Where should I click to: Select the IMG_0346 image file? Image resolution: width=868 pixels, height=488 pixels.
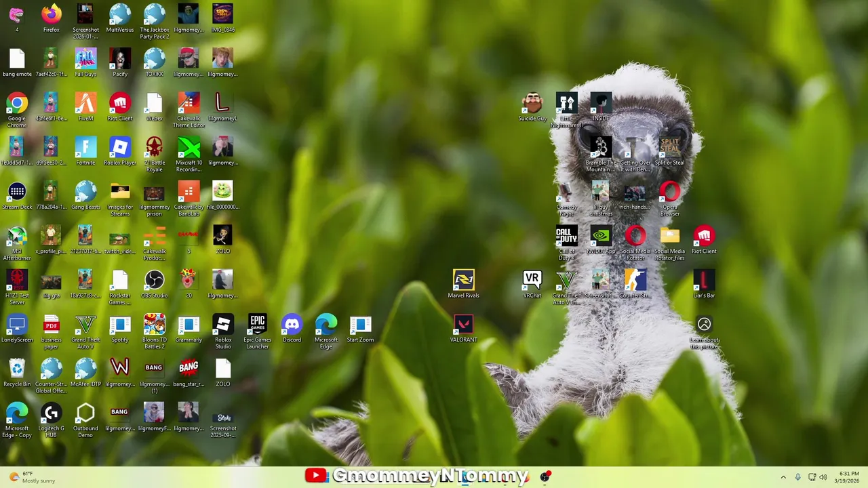tap(223, 18)
